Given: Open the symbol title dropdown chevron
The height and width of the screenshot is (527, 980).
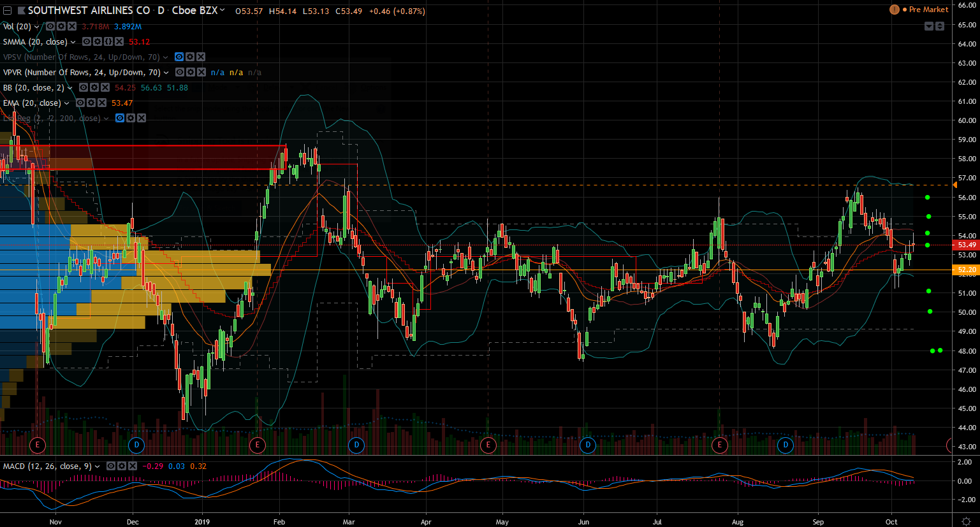Looking at the screenshot, I should [x=223, y=11].
